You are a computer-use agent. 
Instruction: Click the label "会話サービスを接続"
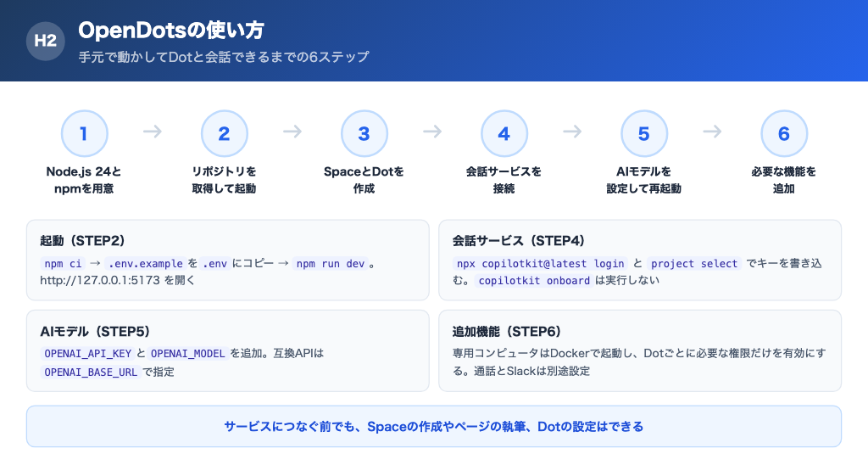point(504,180)
